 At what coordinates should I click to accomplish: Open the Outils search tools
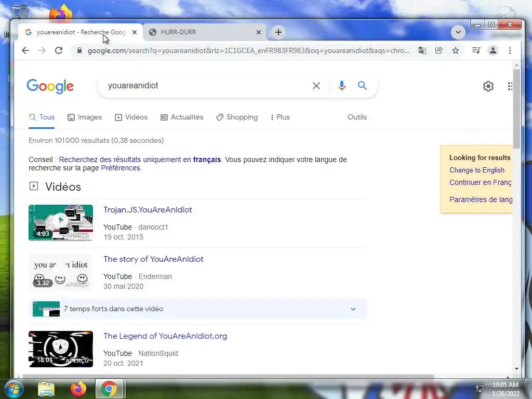click(x=357, y=117)
